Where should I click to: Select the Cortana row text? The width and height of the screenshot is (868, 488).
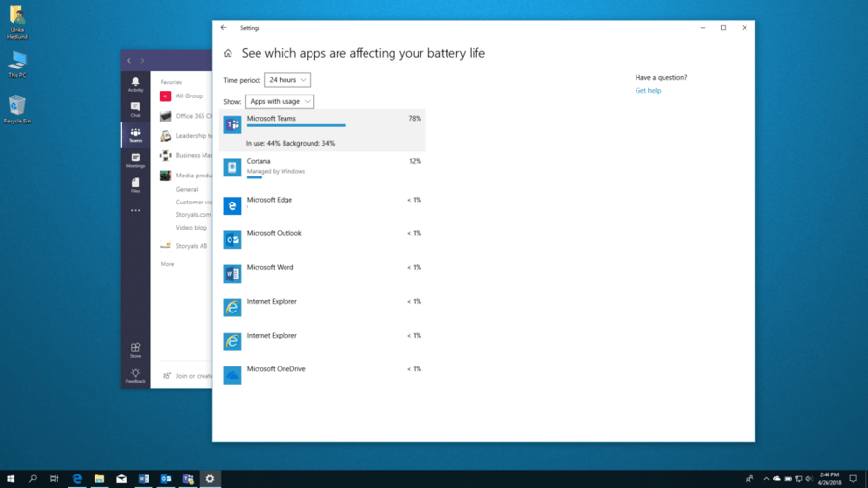point(258,161)
